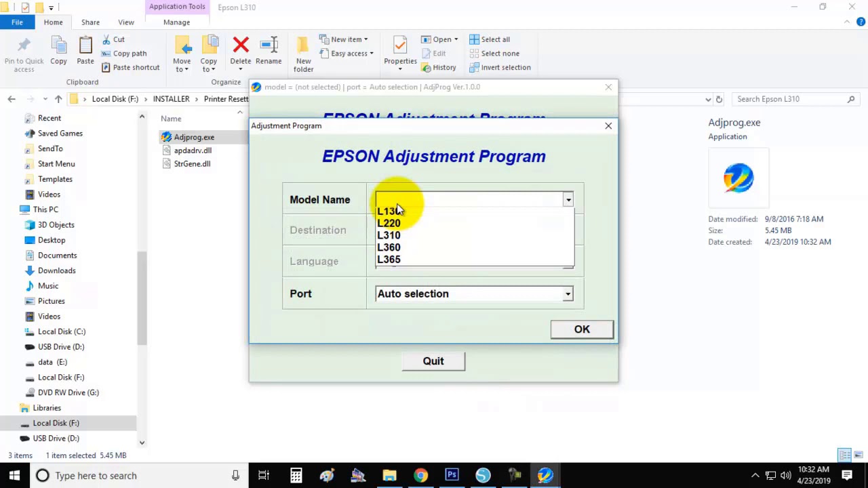This screenshot has height=488, width=868.
Task: Click Invert selection in ribbon
Action: click(500, 67)
